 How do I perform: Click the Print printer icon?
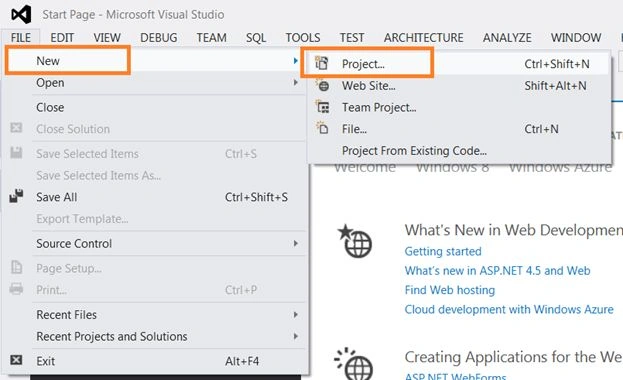coord(16,289)
